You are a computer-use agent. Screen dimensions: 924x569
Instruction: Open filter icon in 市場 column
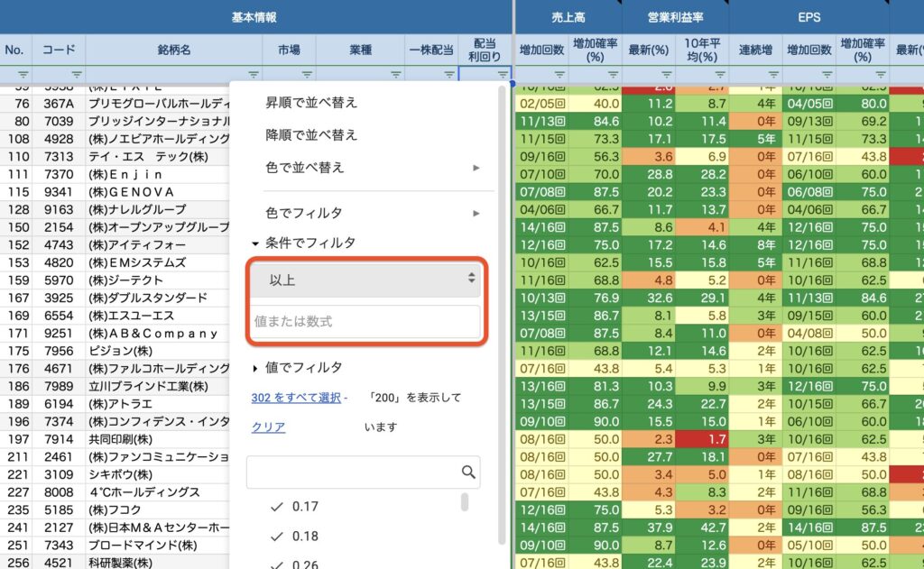(x=307, y=74)
